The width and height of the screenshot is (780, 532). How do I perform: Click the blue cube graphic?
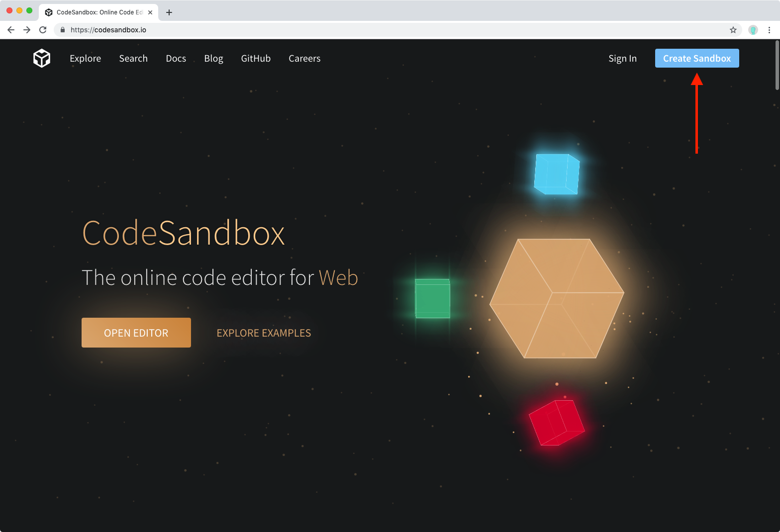(557, 174)
